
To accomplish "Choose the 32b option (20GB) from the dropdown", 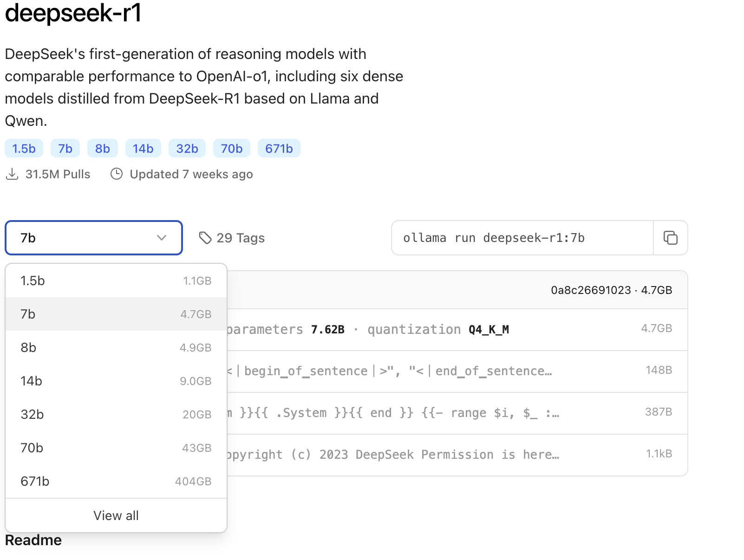I will click(116, 414).
